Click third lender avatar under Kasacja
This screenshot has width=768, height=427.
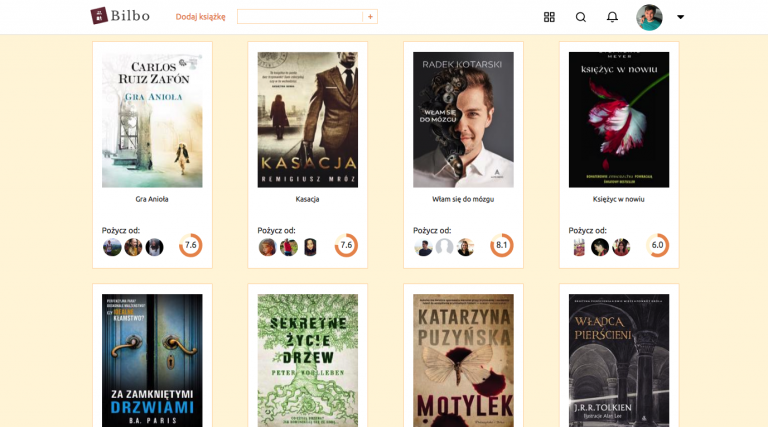point(310,247)
